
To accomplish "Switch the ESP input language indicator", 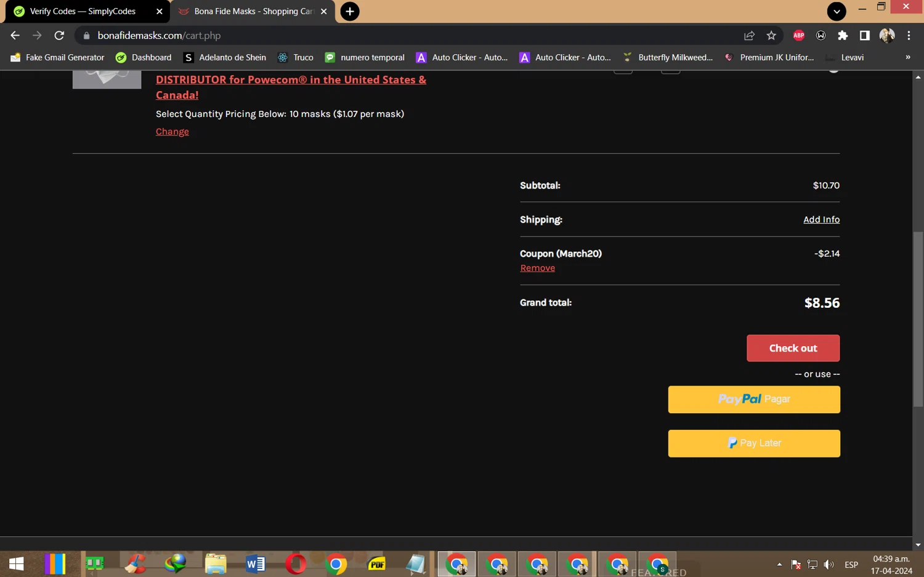I will 851,565.
